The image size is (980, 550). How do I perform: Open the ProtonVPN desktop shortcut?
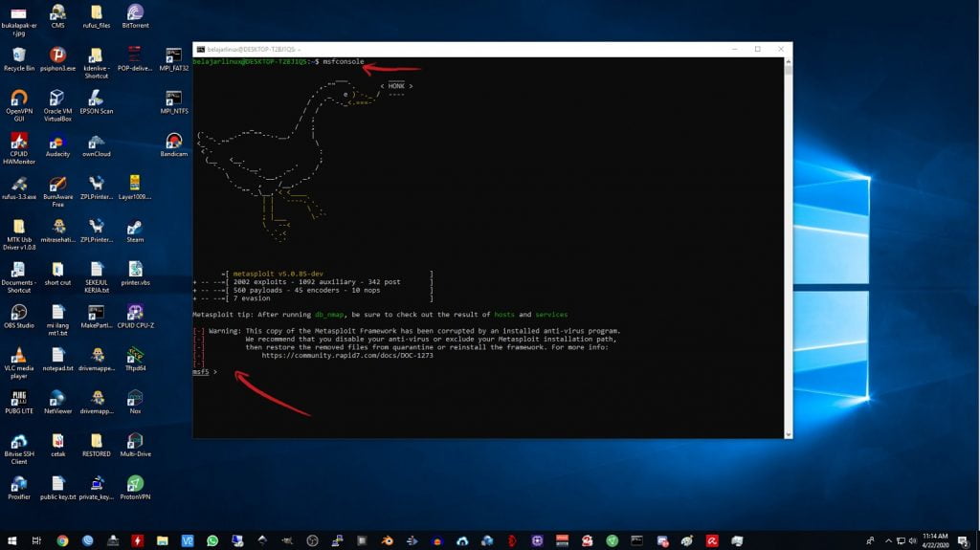[x=135, y=488]
